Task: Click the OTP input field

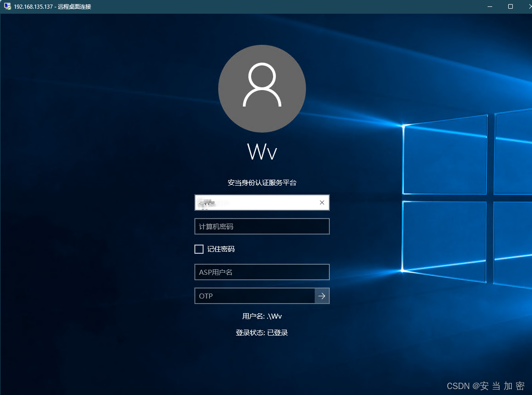Action: (x=255, y=296)
